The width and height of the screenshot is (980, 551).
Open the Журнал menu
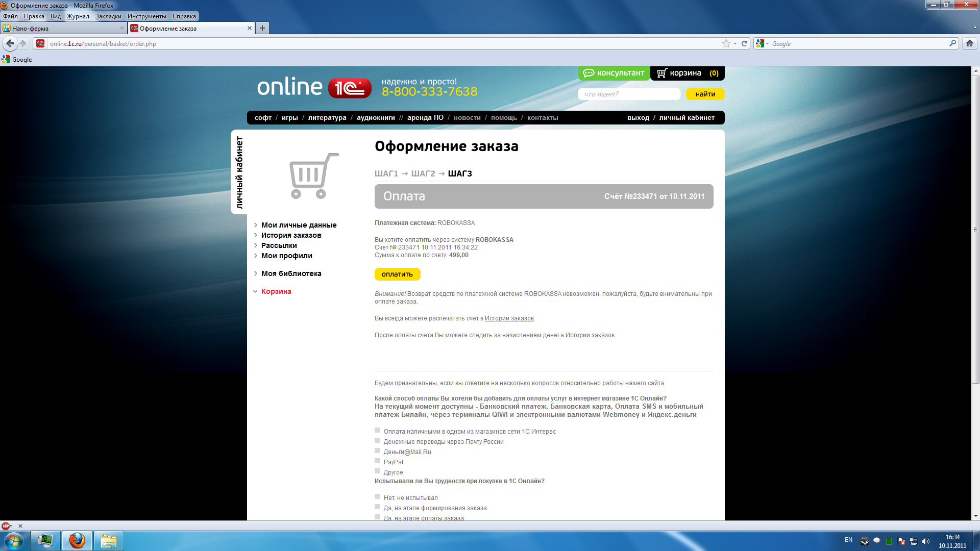point(78,16)
